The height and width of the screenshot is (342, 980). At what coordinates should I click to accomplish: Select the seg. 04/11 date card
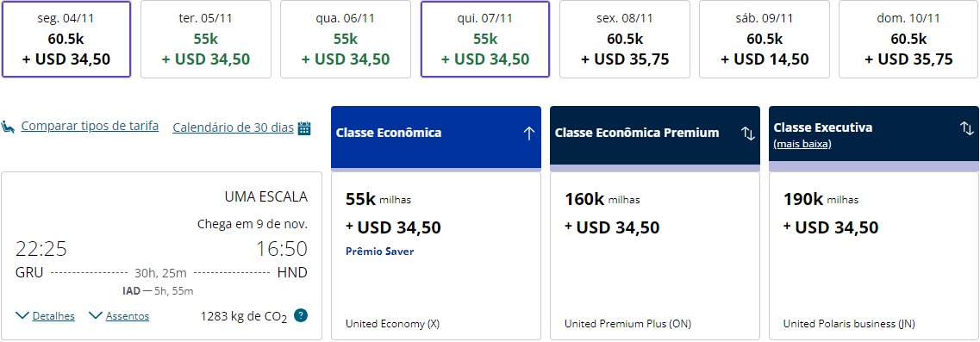(x=66, y=40)
